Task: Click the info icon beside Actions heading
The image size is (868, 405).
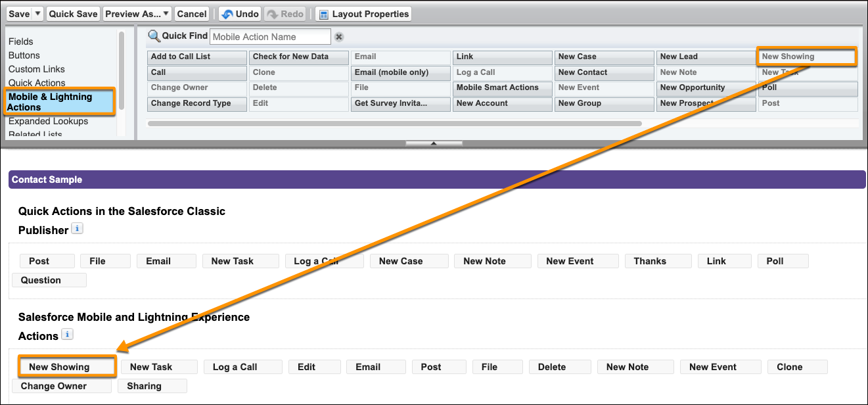Action: tap(67, 335)
